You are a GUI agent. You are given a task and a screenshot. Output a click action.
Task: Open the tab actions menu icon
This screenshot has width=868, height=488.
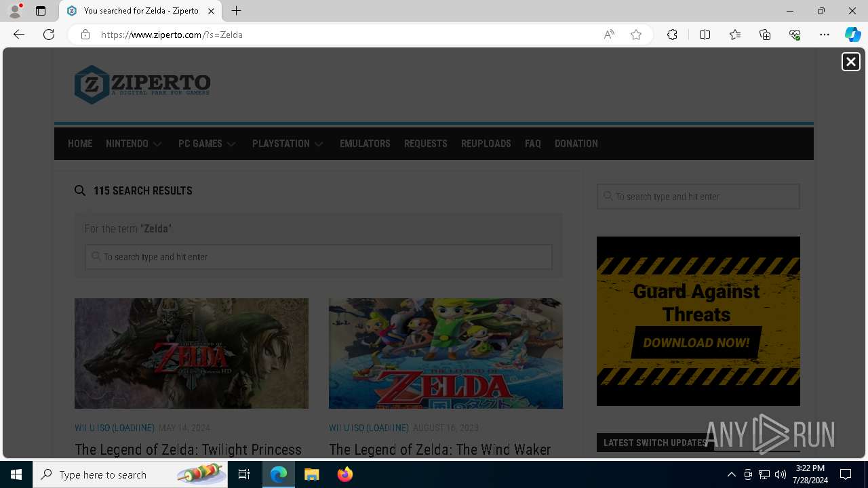pyautogui.click(x=41, y=11)
